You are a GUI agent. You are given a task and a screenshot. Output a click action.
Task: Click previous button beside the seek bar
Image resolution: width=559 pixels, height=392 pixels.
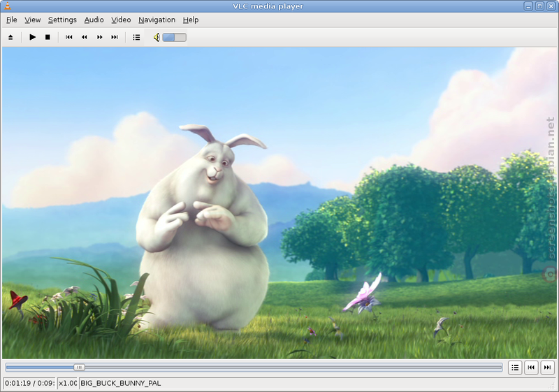click(x=531, y=368)
